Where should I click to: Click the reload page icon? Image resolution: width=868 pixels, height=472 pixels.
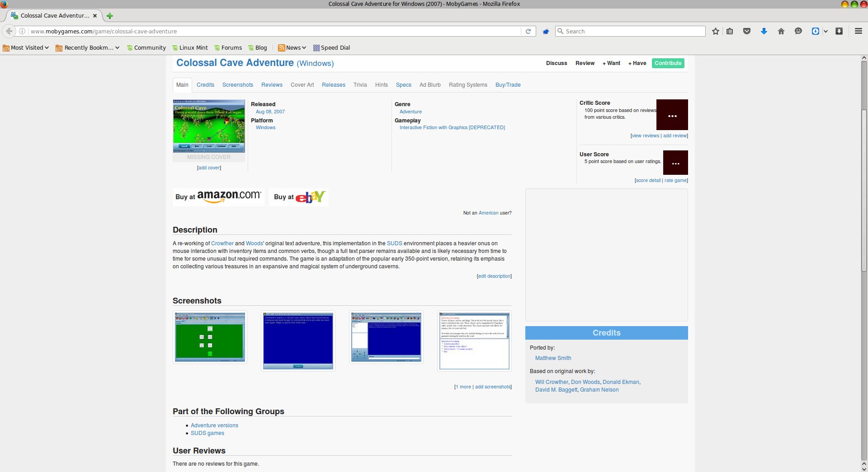coord(528,31)
